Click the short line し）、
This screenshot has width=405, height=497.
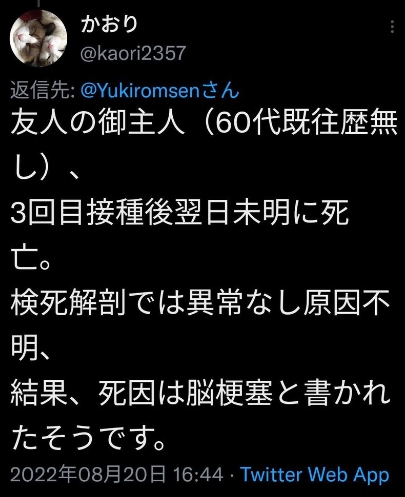click(x=45, y=169)
